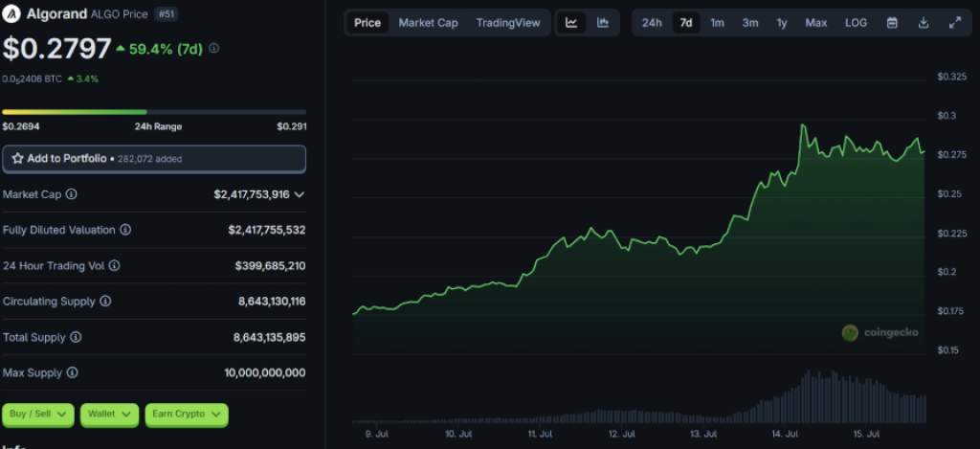Select 7d time range

[686, 23]
